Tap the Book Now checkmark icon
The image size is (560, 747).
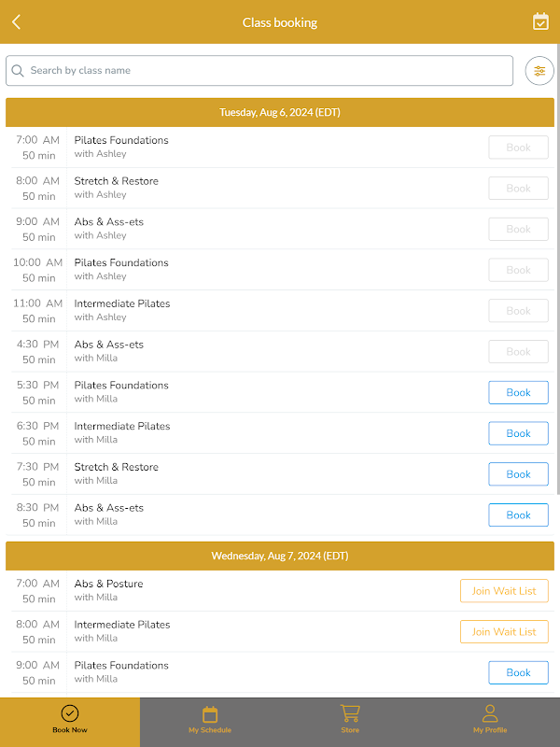point(70,714)
